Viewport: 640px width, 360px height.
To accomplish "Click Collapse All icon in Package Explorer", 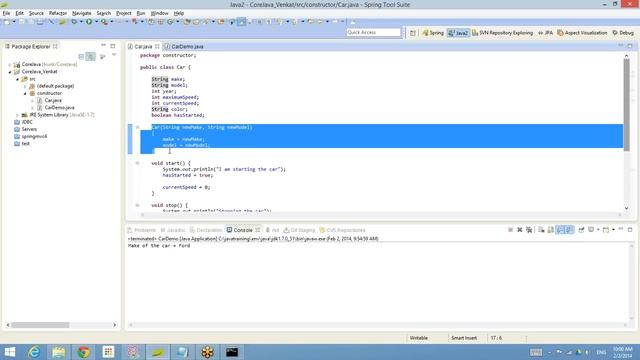I will (81, 56).
